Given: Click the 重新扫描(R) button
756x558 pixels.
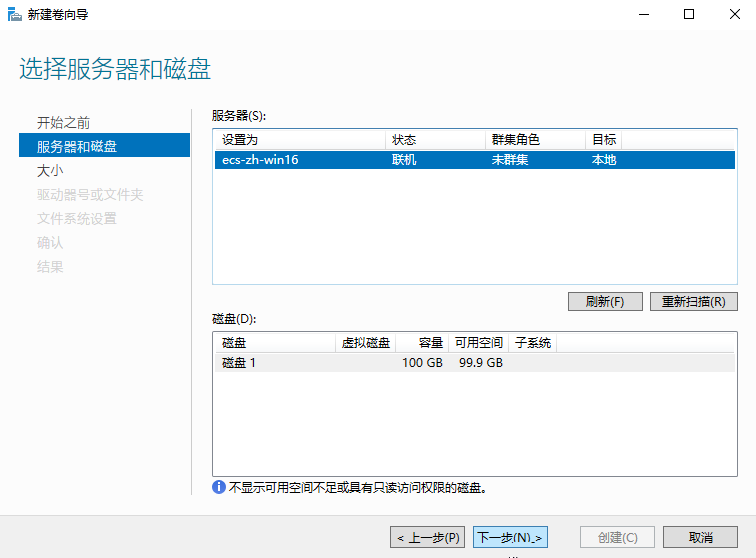Looking at the screenshot, I should coord(693,301).
